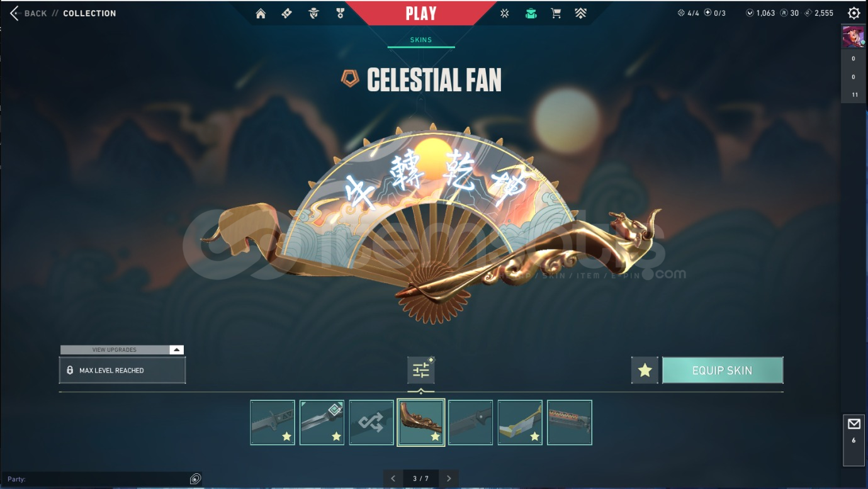Image resolution: width=868 pixels, height=489 pixels.
Task: Go to next skins page arrow
Action: [449, 479]
